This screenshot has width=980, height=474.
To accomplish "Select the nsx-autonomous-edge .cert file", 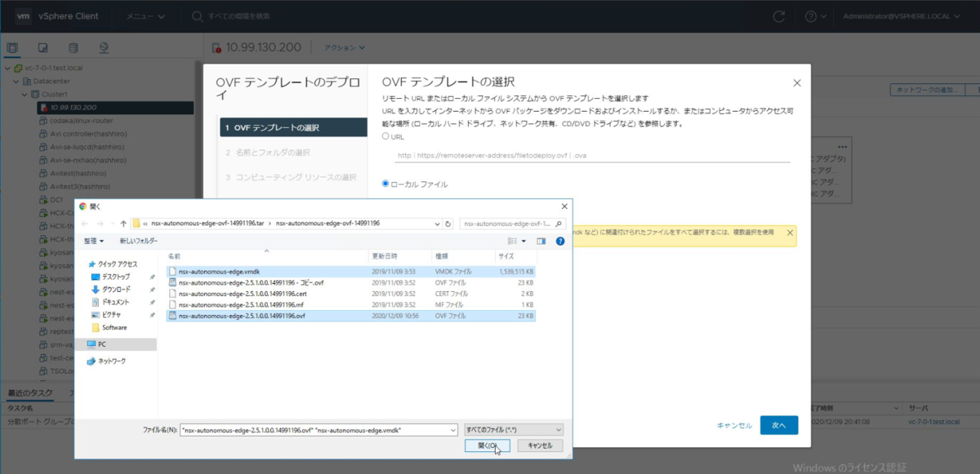I will [x=351, y=293].
